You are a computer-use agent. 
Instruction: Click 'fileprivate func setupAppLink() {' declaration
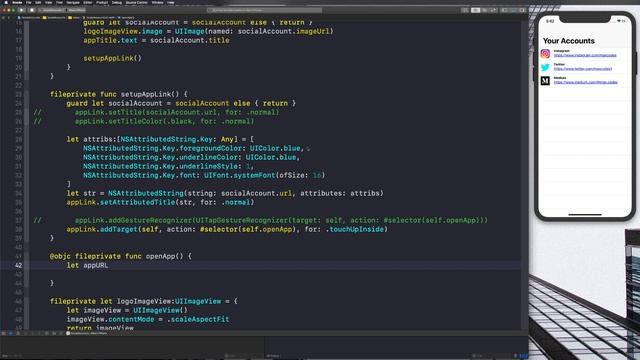pyautogui.click(x=119, y=94)
